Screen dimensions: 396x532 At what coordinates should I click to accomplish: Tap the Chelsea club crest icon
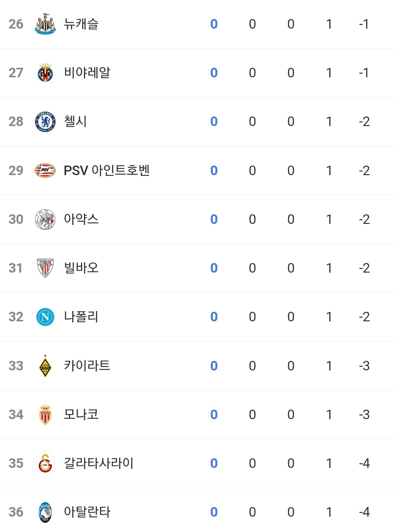tap(45, 122)
